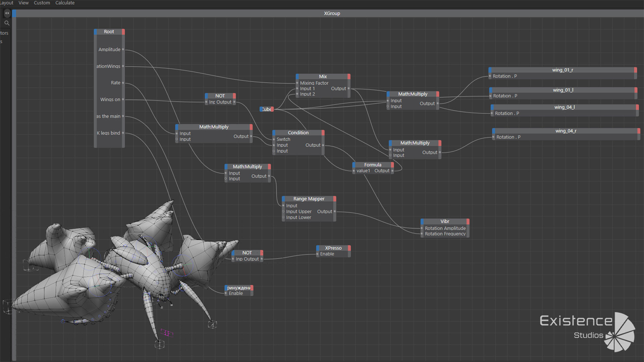Click the Amplitude output port on Root
Viewport: 644px width, 362px height.
click(x=123, y=50)
